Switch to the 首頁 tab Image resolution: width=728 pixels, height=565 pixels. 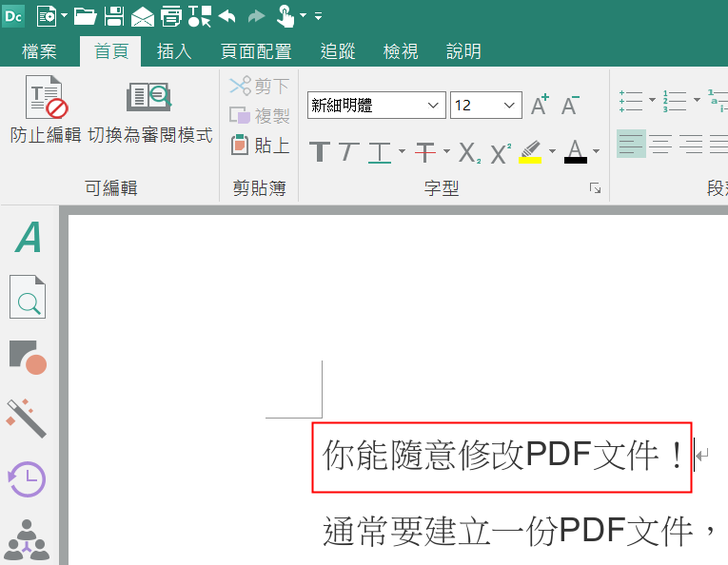point(111,51)
